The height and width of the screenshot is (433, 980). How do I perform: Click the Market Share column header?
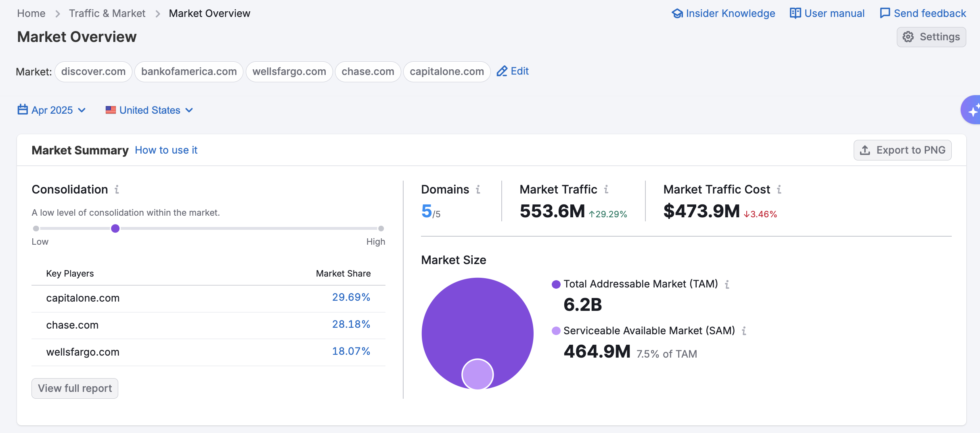(x=343, y=273)
